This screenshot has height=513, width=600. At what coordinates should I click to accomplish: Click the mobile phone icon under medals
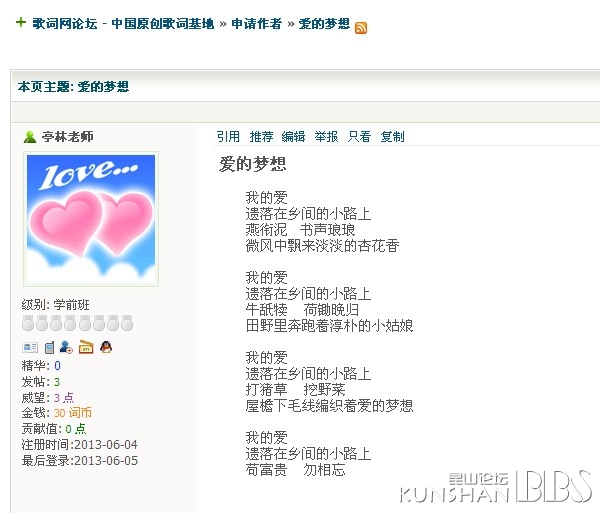(x=49, y=347)
